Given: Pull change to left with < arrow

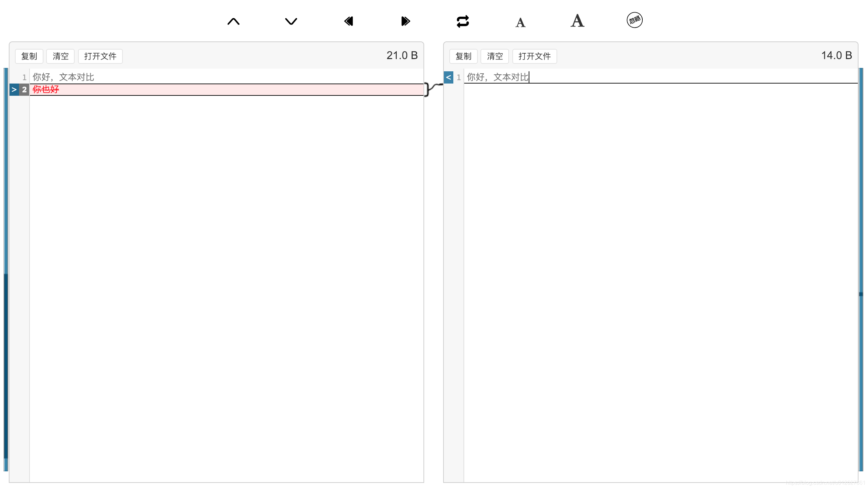Looking at the screenshot, I should 448,77.
